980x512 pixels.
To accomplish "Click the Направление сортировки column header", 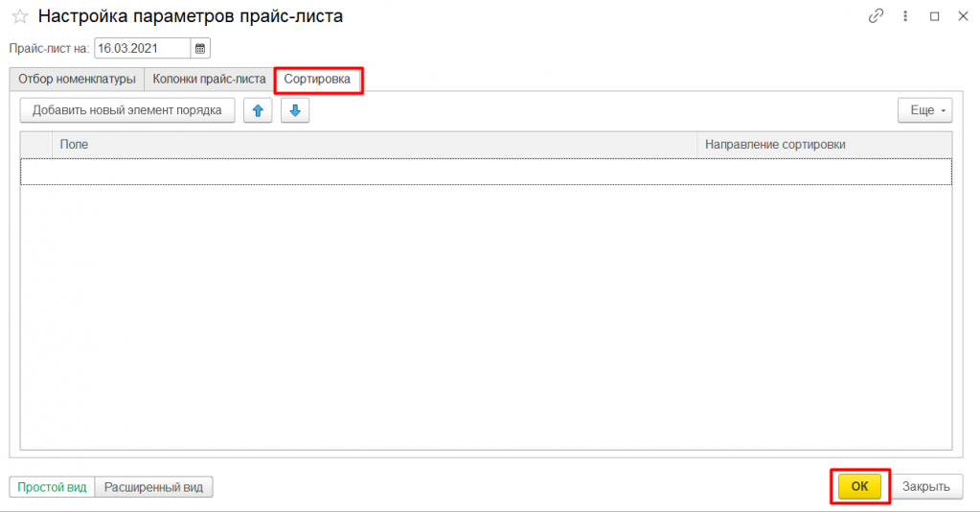I will pyautogui.click(x=824, y=144).
